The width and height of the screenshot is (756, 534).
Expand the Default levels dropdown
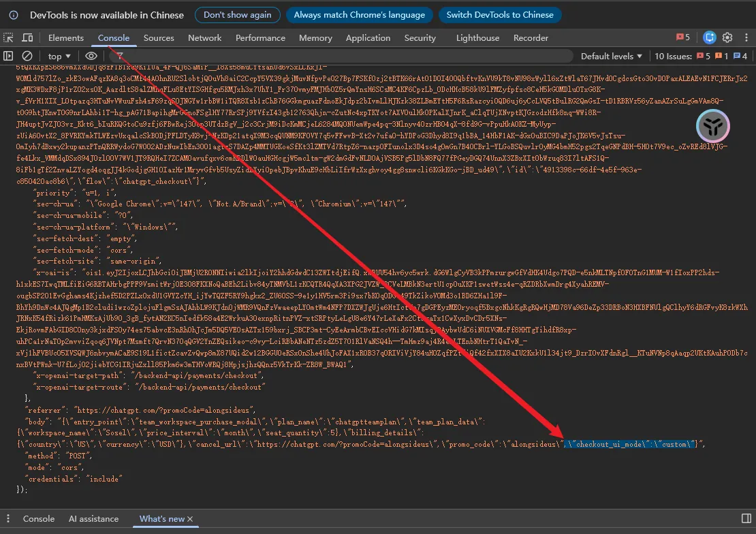point(611,57)
